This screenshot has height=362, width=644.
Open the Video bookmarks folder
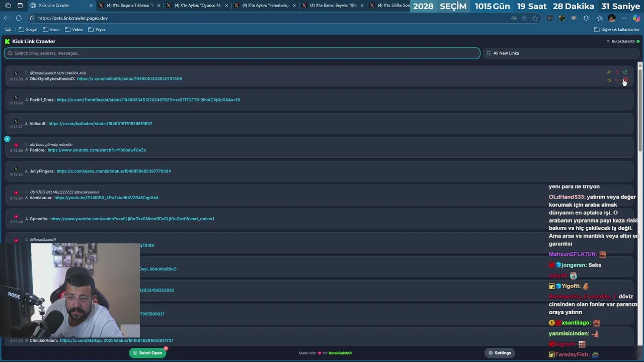coord(73,29)
